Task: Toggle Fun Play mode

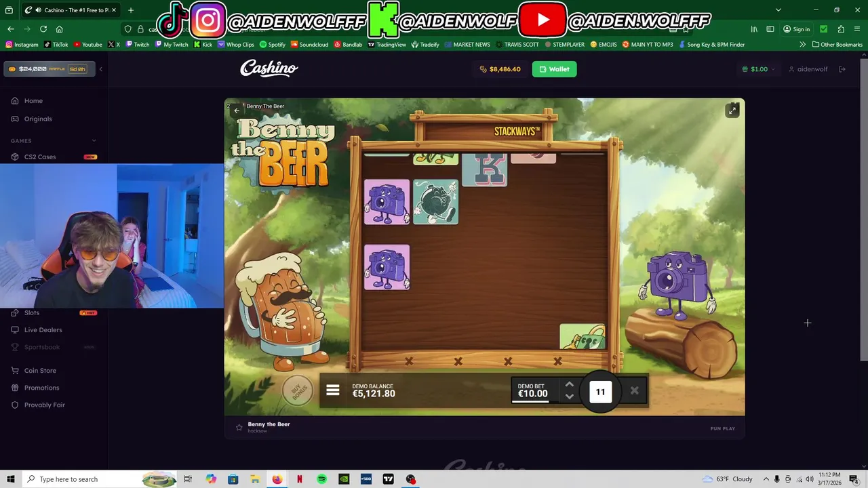Action: 722,428
